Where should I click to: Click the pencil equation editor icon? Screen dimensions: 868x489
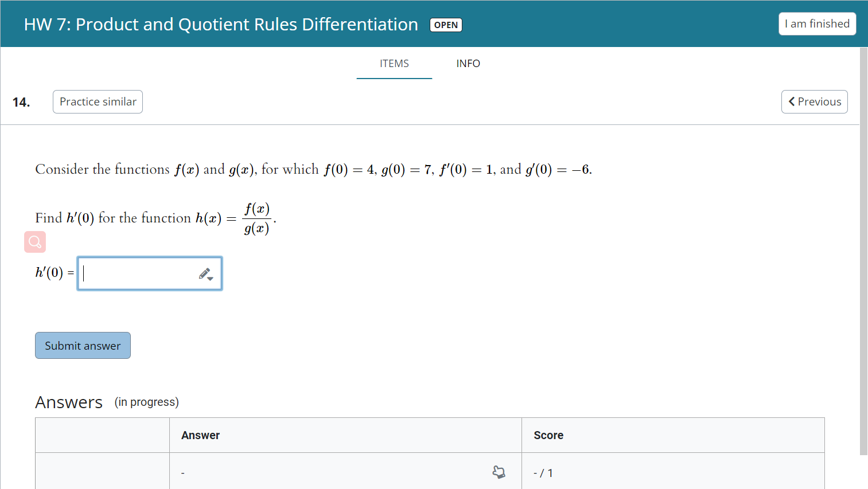[x=203, y=273]
